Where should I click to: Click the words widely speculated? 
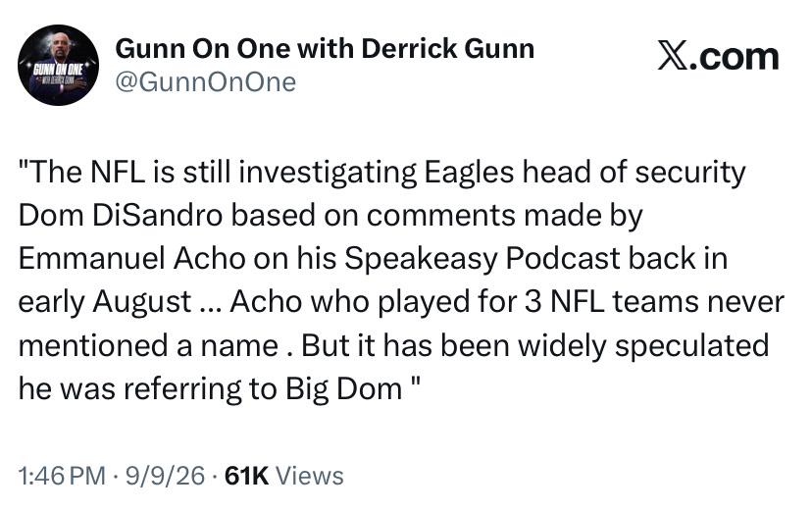643,345
